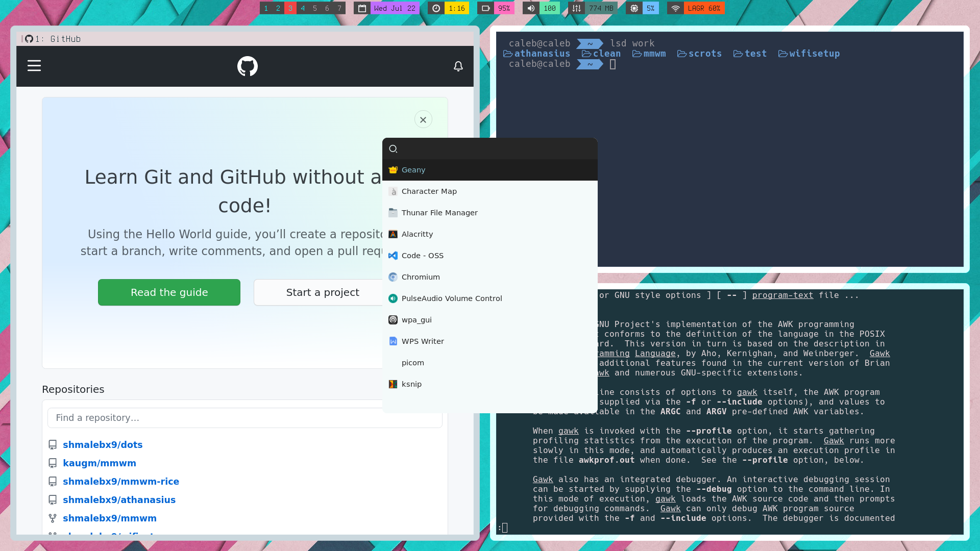This screenshot has width=980, height=551.
Task: Click the Alacritty app icon
Action: (x=393, y=234)
